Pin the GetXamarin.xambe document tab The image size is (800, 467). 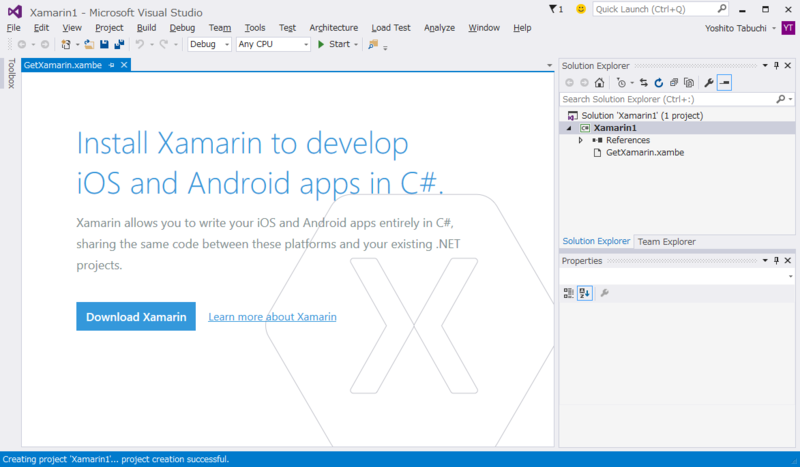click(111, 65)
